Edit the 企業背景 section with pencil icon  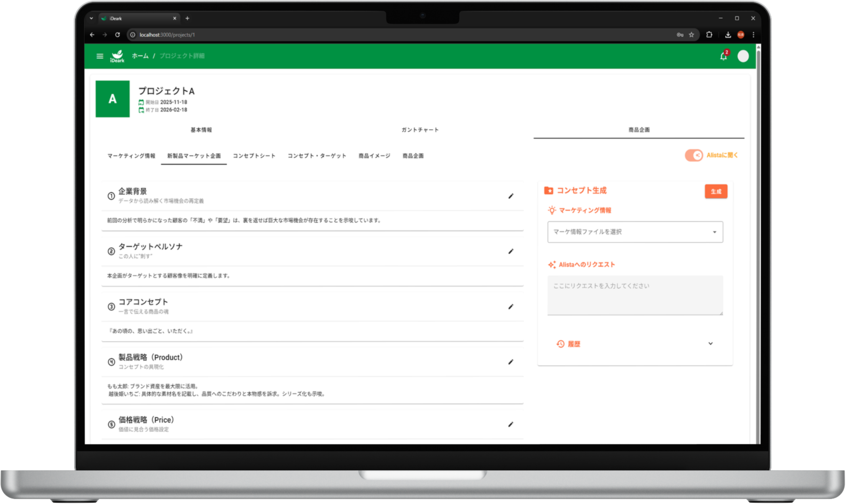pyautogui.click(x=510, y=196)
